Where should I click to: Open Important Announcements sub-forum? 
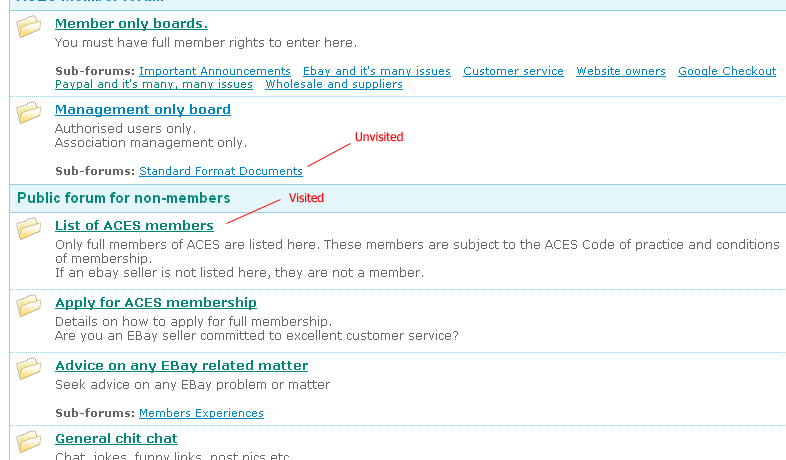215,71
